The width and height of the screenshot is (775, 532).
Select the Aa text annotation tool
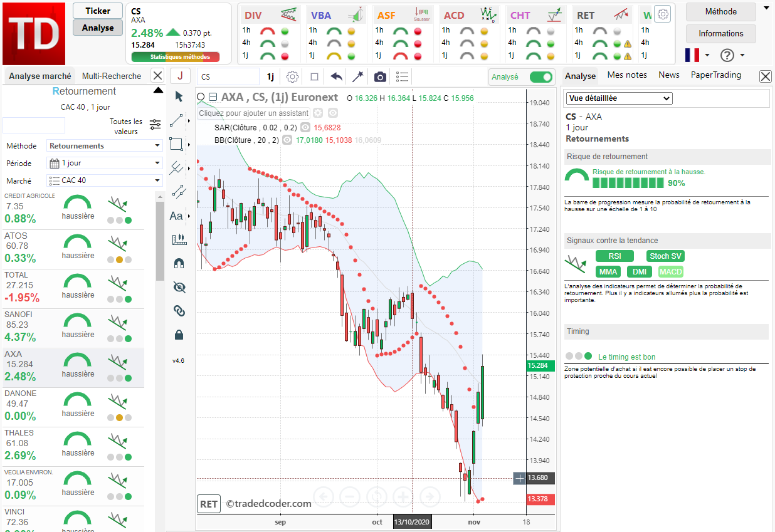click(x=176, y=216)
